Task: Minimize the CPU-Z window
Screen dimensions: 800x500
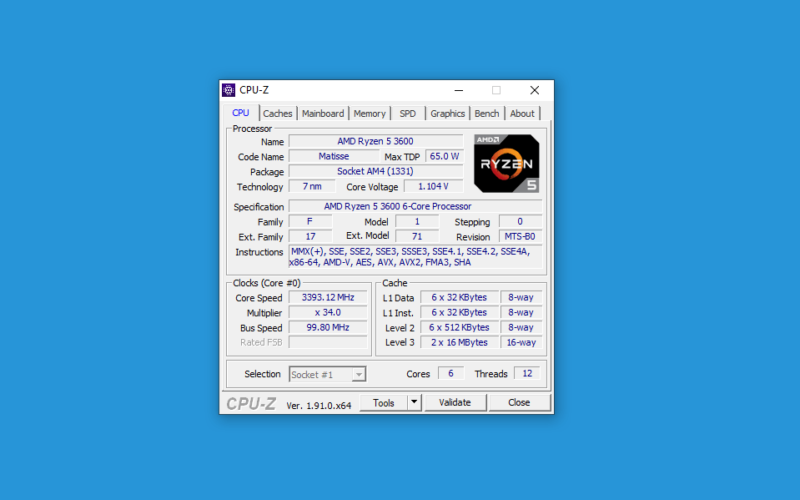Action: [x=459, y=90]
